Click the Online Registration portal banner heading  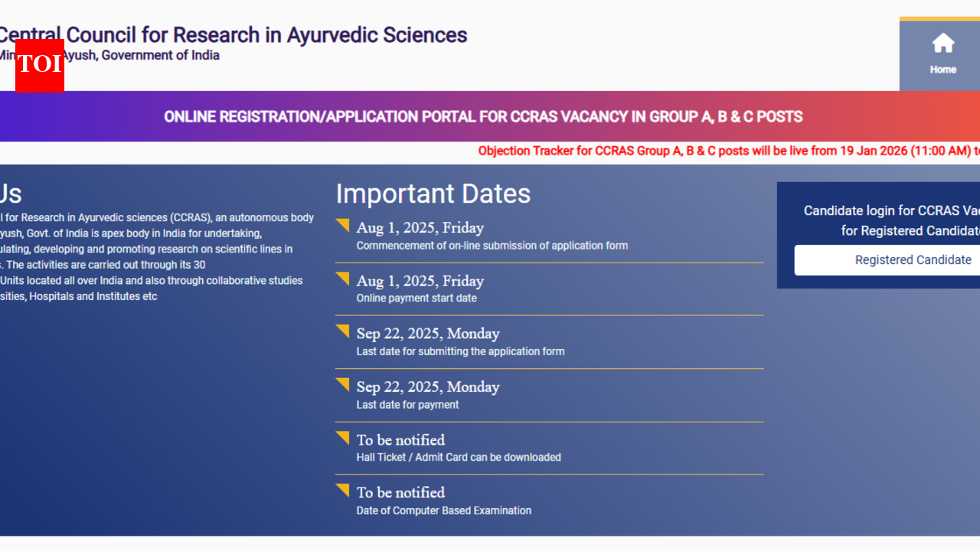[x=483, y=117]
